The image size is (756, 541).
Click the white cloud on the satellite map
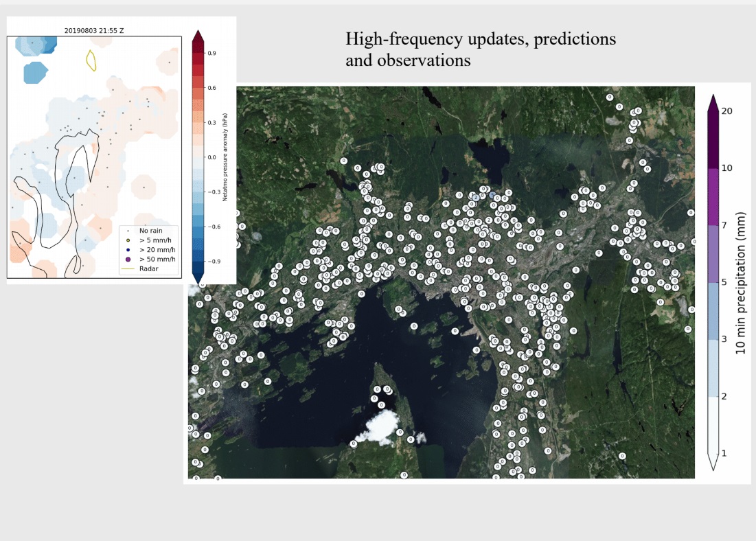(x=381, y=427)
